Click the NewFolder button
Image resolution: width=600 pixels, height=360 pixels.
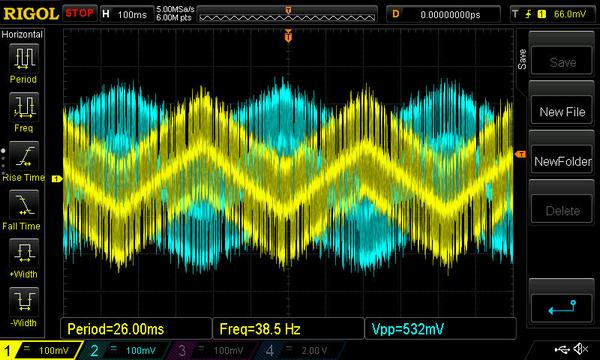562,161
